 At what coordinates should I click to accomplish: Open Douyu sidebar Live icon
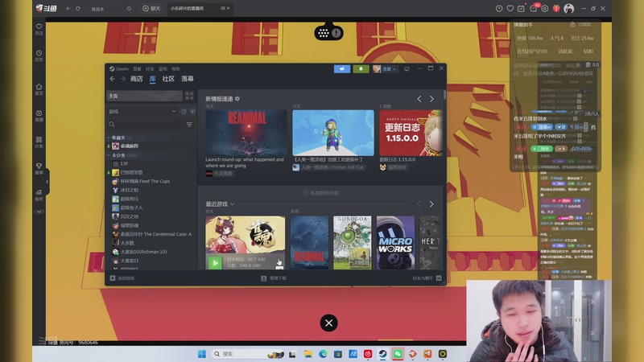click(39, 113)
